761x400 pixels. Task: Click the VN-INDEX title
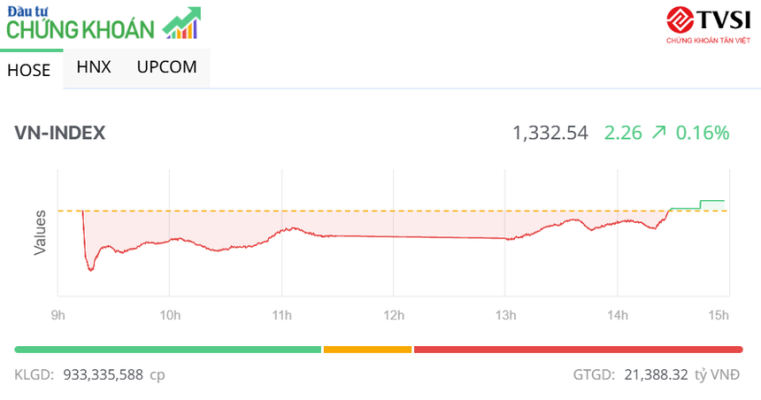tap(60, 133)
